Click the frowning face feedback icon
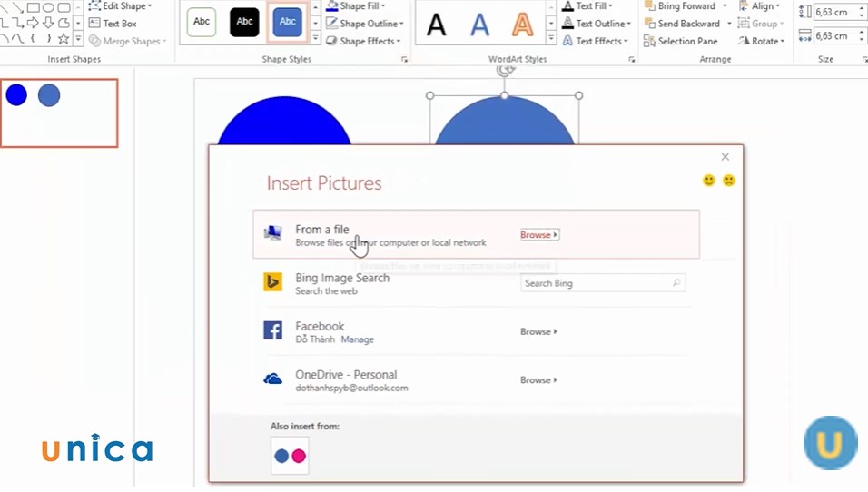 pyautogui.click(x=729, y=181)
